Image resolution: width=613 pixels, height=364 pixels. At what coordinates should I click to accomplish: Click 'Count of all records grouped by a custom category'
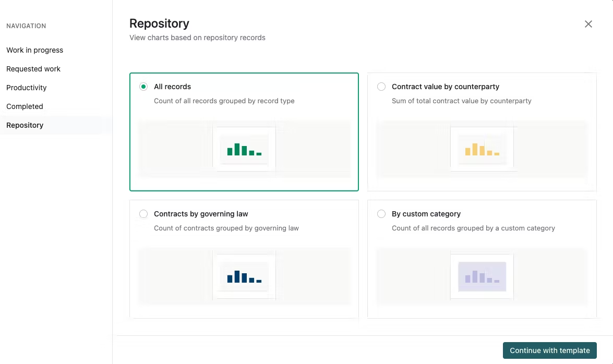(x=473, y=228)
